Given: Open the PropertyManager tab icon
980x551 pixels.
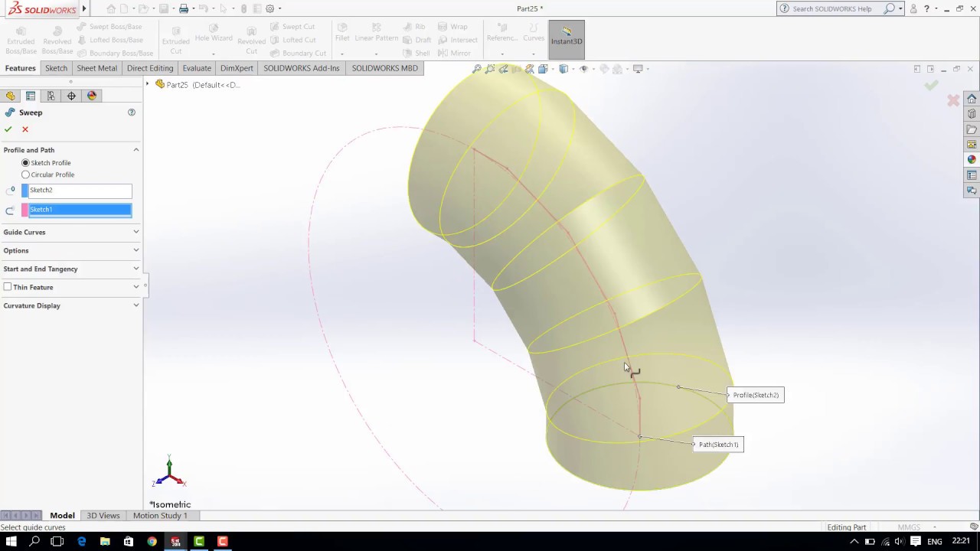Looking at the screenshot, I should point(31,96).
